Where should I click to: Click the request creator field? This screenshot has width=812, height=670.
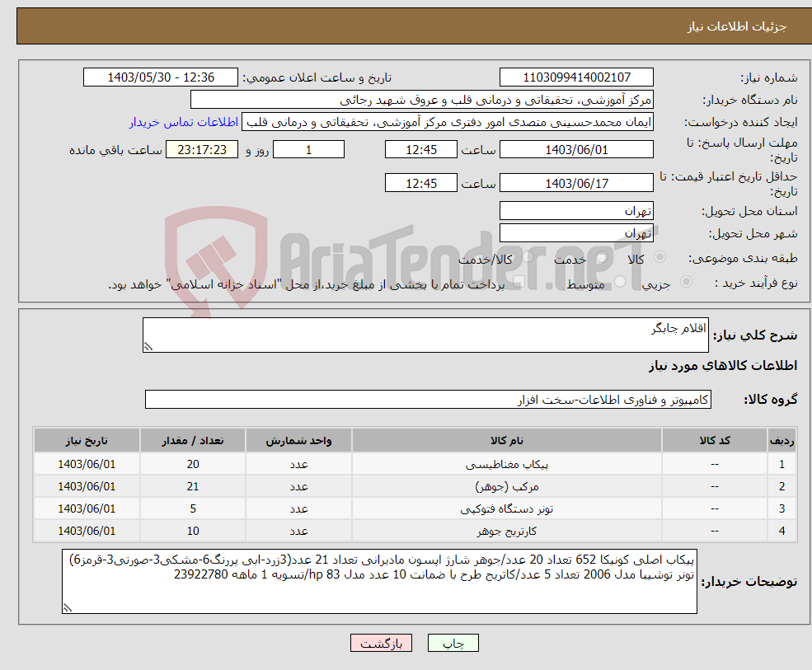[448, 122]
